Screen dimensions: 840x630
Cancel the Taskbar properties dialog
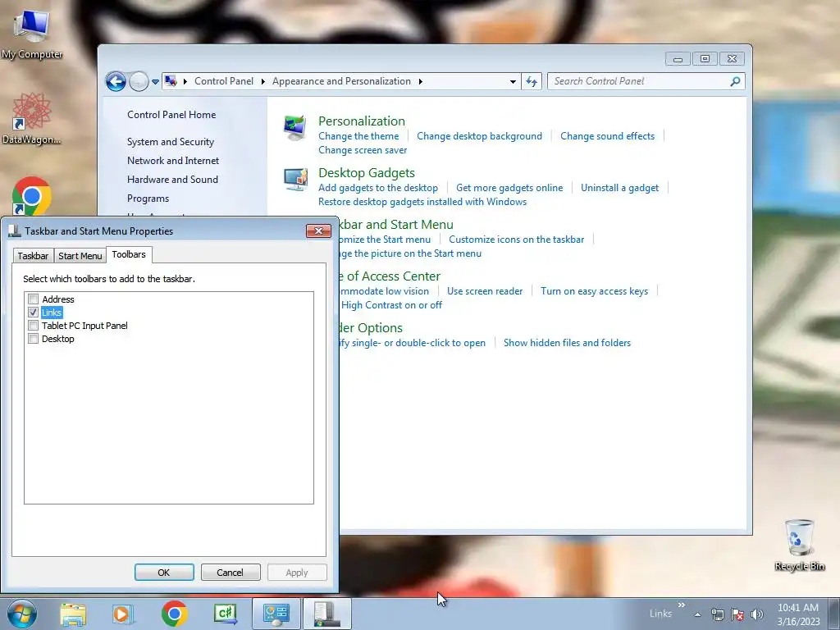(x=231, y=572)
